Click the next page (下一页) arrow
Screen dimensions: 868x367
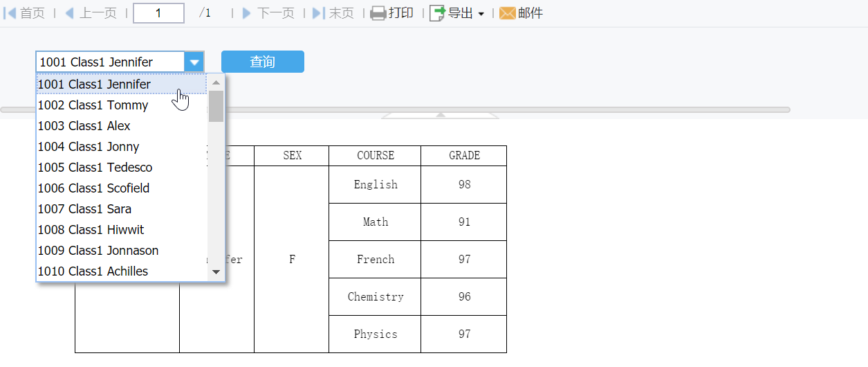[x=247, y=13]
